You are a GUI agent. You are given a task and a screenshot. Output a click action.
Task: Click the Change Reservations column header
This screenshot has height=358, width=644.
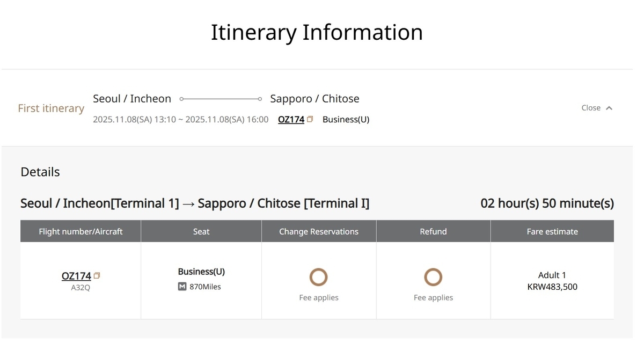319,231
